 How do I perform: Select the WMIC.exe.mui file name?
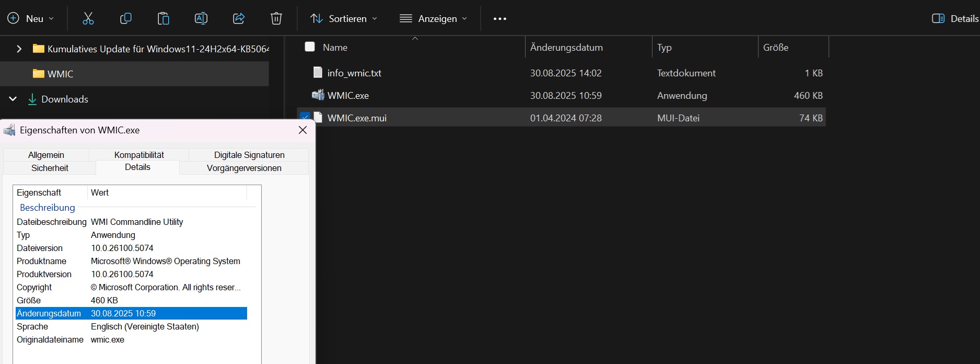[357, 118]
